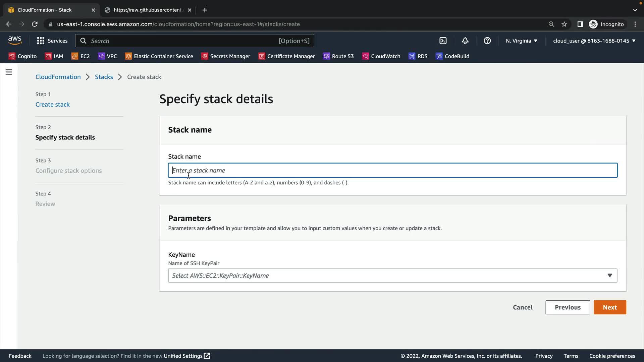Viewport: 644px width, 362px height.
Task: Go to the Stacks breadcrumb link
Action: 104,77
